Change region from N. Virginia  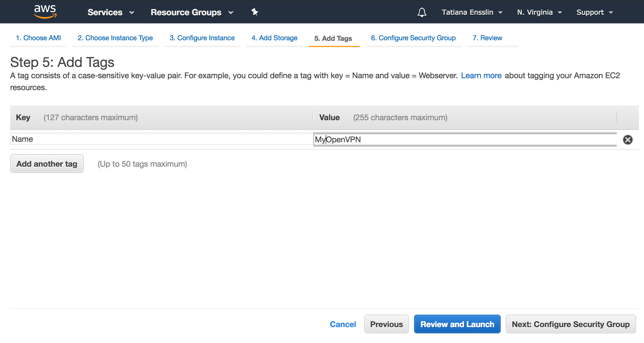(539, 12)
